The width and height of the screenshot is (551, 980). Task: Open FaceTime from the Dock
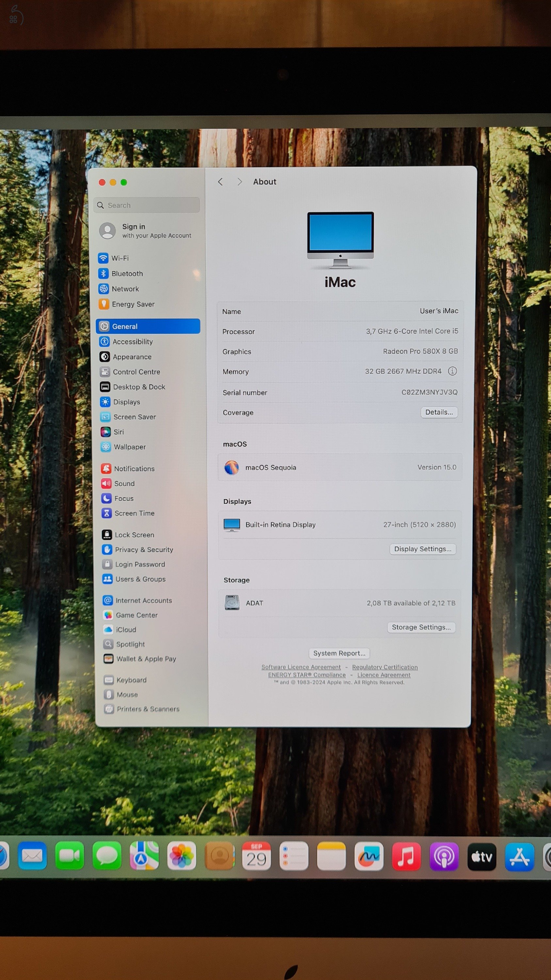pos(70,856)
